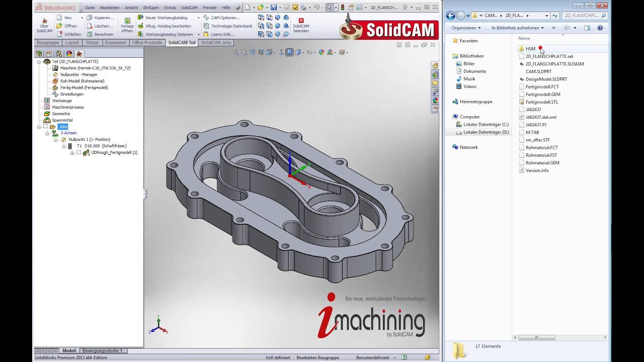The width and height of the screenshot is (644, 362).
Task: Open the SolidCAM menu in the menu bar
Action: 189,8
